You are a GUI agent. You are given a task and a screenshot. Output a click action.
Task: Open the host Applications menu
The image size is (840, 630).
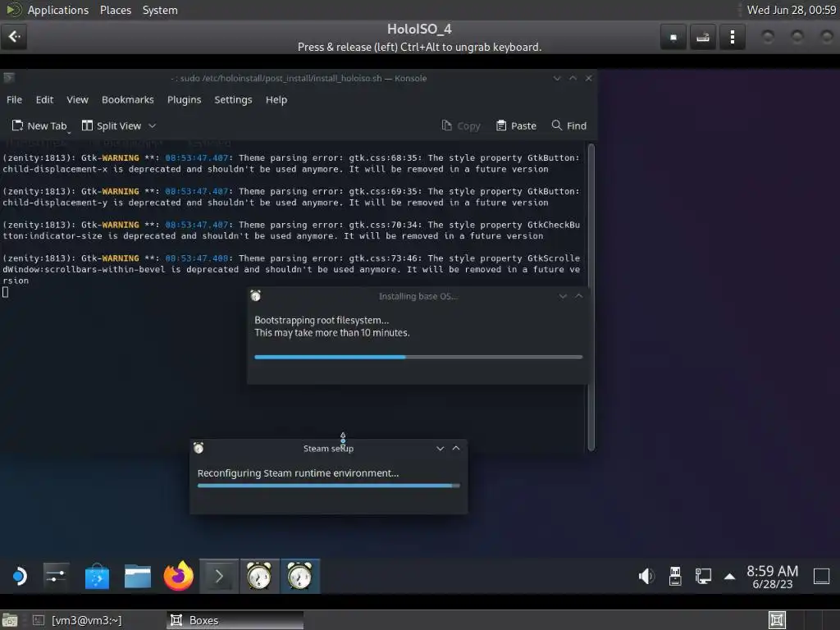[x=58, y=10]
